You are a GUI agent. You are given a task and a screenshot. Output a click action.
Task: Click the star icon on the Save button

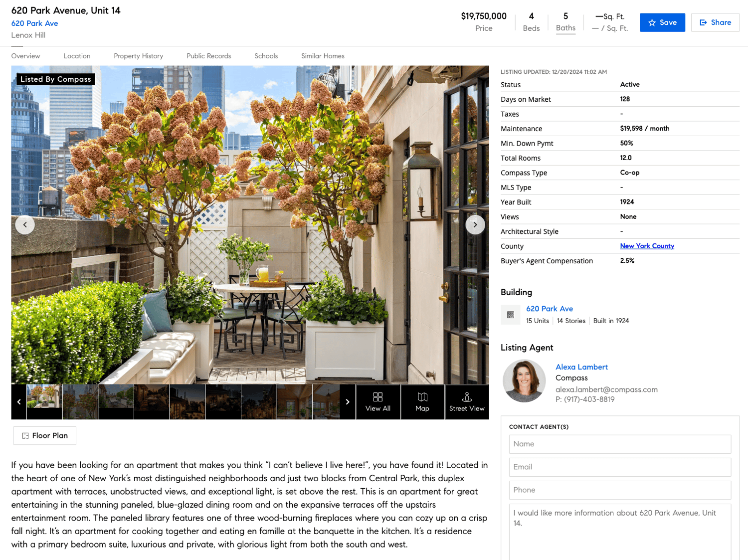[x=652, y=22]
